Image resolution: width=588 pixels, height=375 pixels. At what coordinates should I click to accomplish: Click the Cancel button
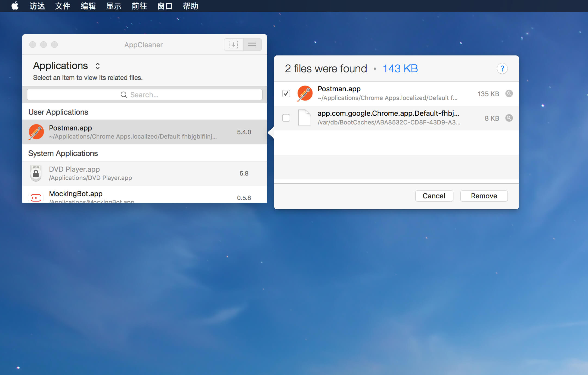[x=434, y=196]
